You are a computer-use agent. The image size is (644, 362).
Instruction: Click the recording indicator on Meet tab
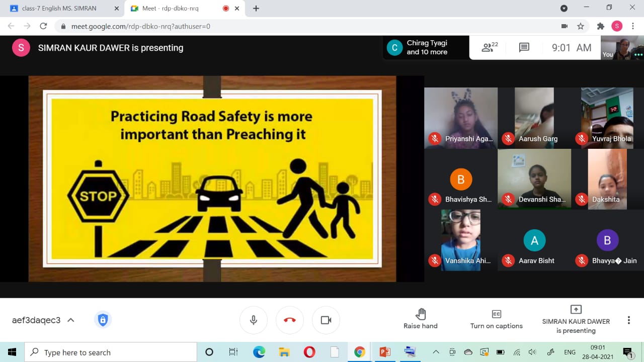coord(225,9)
